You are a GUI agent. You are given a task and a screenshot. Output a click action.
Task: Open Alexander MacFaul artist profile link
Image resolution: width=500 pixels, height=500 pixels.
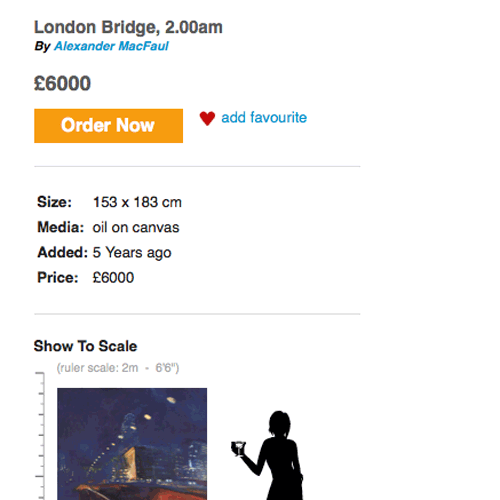click(111, 46)
